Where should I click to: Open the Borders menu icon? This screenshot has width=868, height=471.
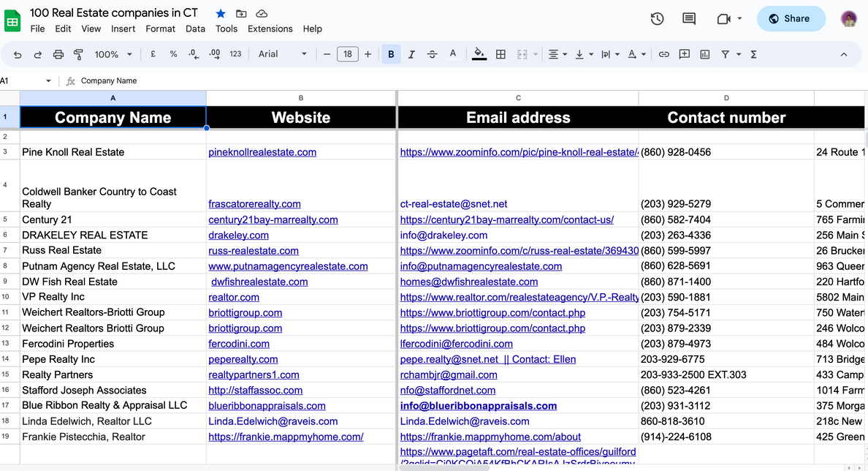tap(500, 54)
